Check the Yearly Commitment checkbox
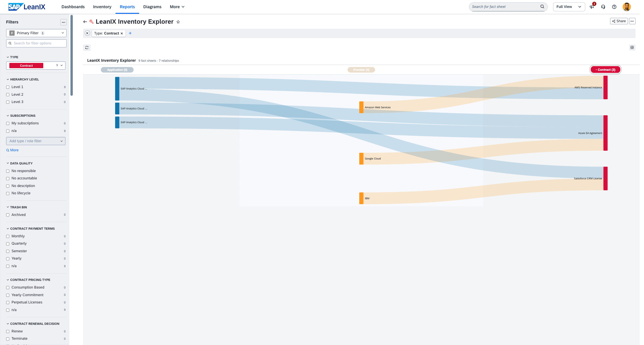 coord(8,295)
